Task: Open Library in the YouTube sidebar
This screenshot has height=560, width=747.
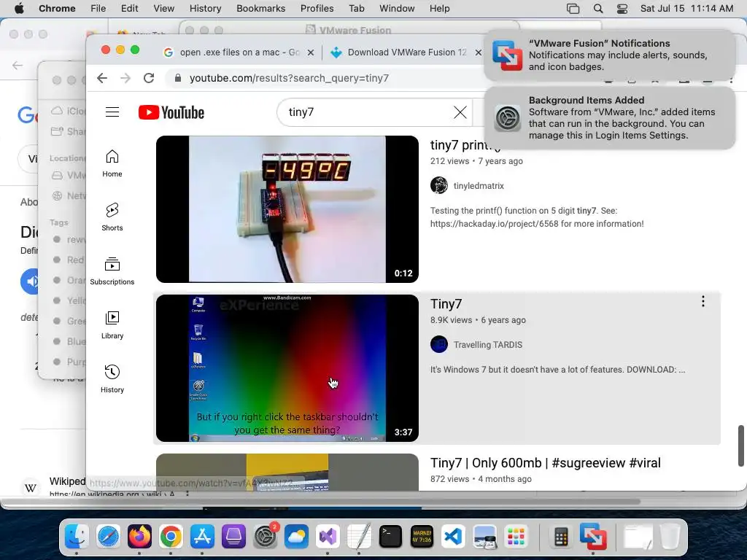Action: [112, 324]
